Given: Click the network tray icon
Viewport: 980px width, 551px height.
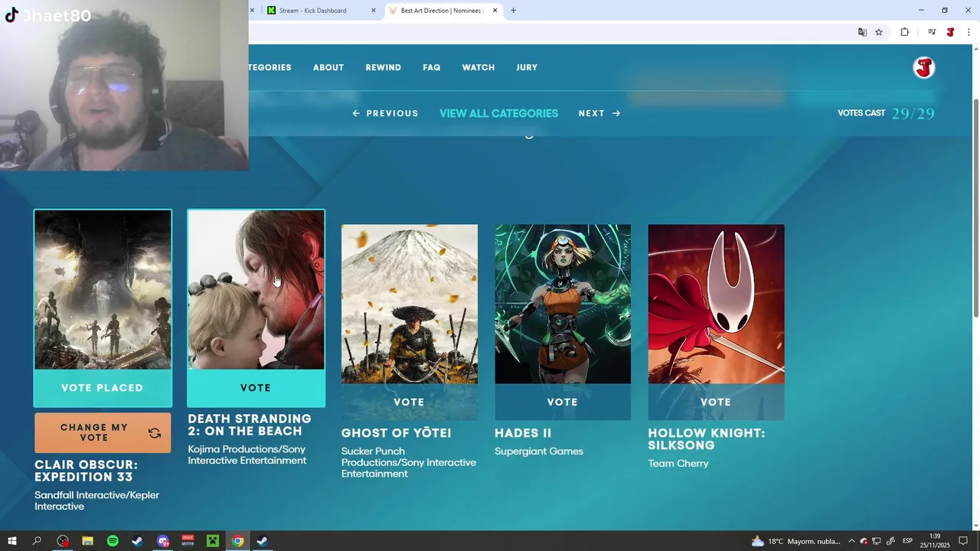Looking at the screenshot, I should 877,541.
